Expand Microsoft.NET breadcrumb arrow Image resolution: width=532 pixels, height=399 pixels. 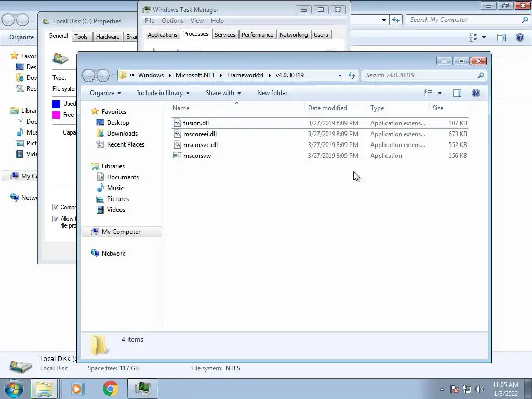[221, 75]
